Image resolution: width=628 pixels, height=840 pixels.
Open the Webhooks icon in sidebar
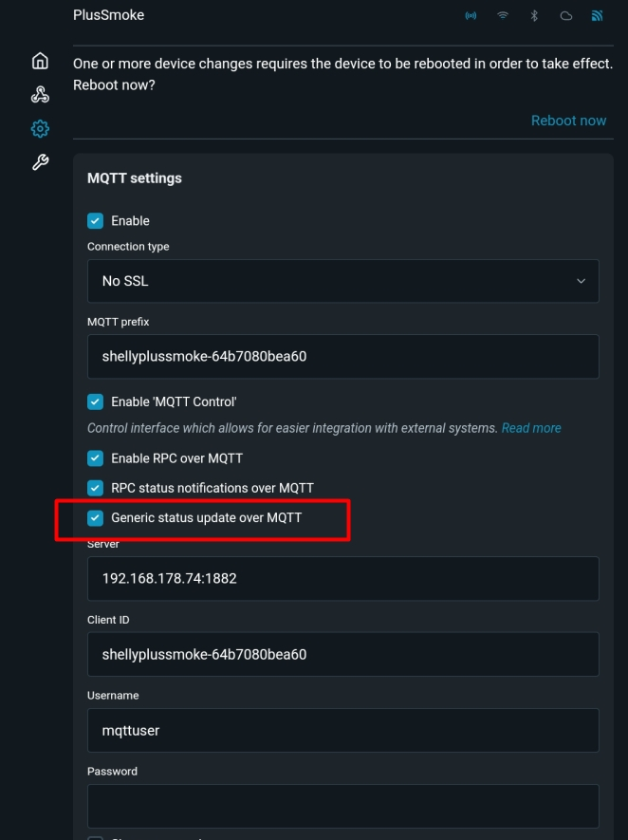tap(40, 94)
